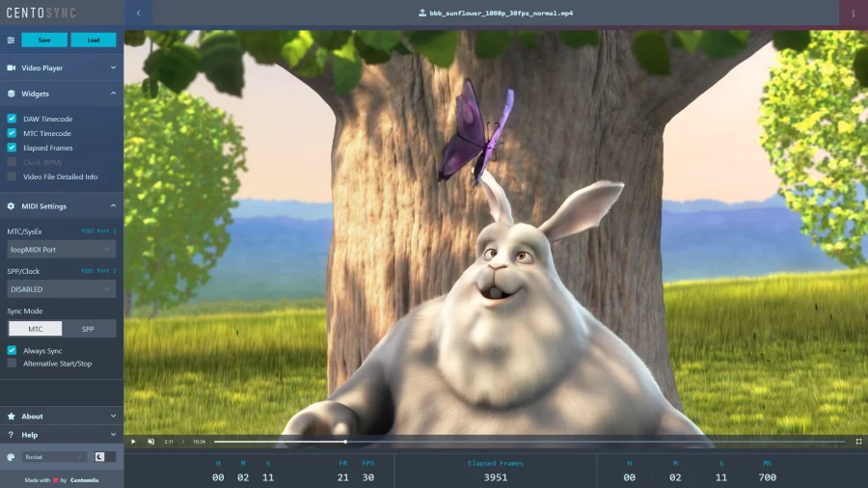This screenshot has width=868, height=488.
Task: Click the Video Player camera icon
Action: (11, 68)
